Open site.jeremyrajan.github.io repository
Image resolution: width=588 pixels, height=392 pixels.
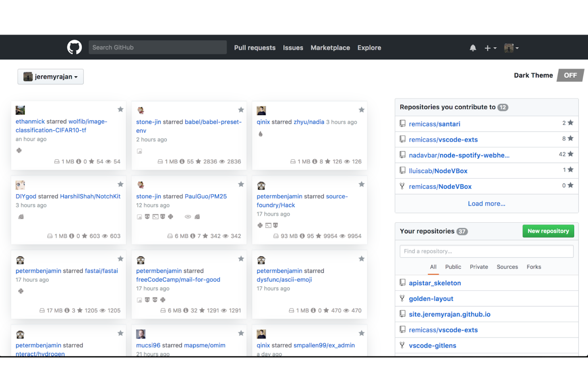pyautogui.click(x=450, y=314)
